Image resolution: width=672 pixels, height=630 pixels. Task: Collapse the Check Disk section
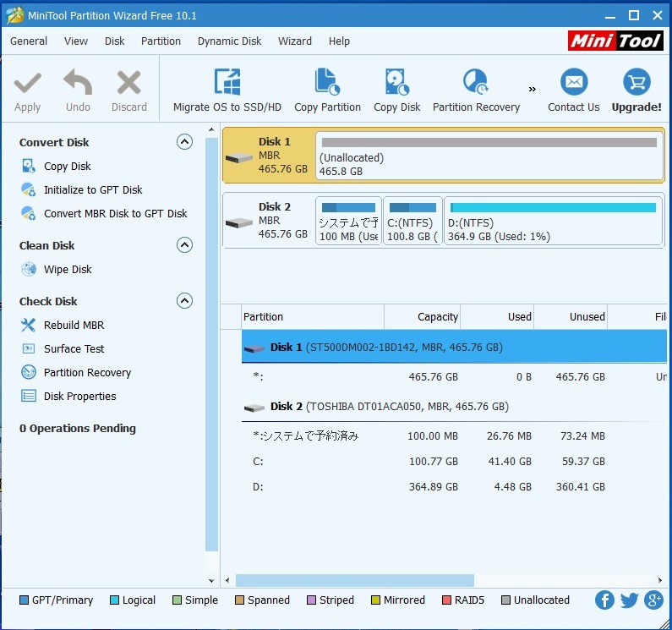pos(184,301)
